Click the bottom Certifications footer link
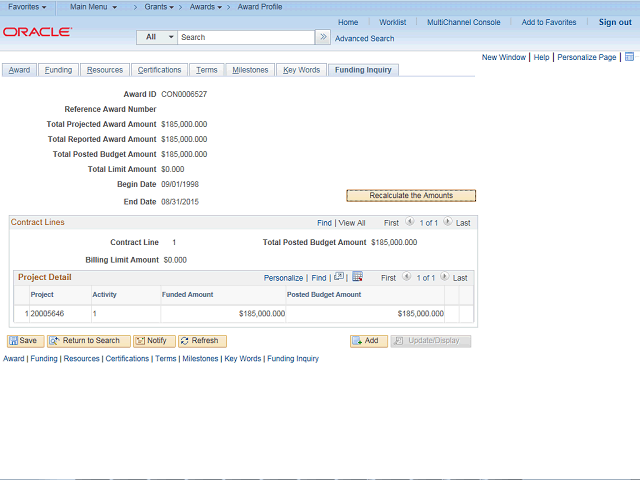The width and height of the screenshot is (640, 480). (x=127, y=358)
